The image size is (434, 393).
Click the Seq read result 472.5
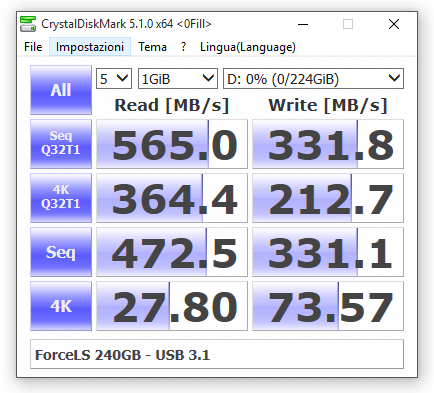(172, 252)
